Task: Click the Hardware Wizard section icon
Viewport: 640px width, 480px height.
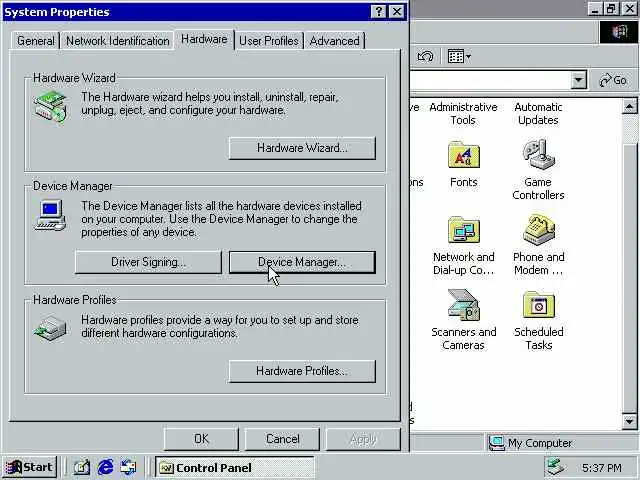Action: coord(50,106)
